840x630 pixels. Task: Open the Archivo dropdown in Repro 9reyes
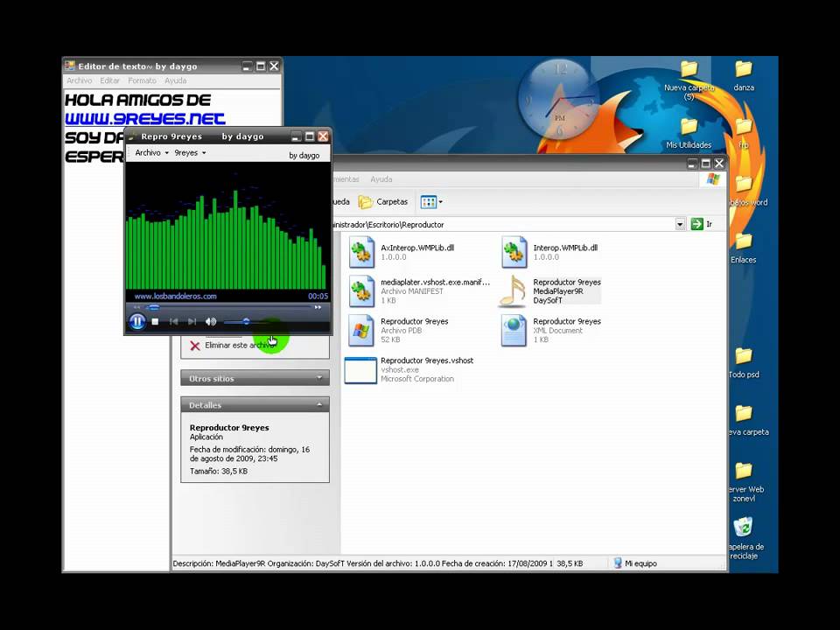pos(151,152)
